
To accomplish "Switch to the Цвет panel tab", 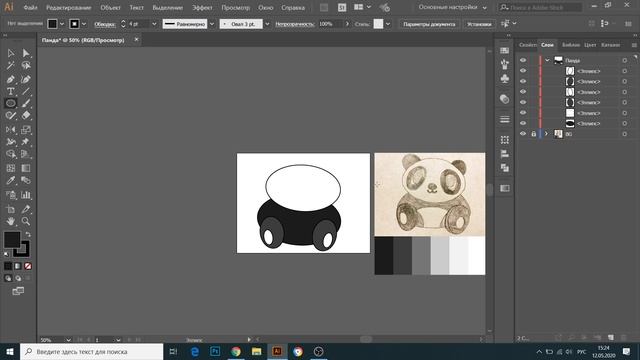I will tap(590, 45).
